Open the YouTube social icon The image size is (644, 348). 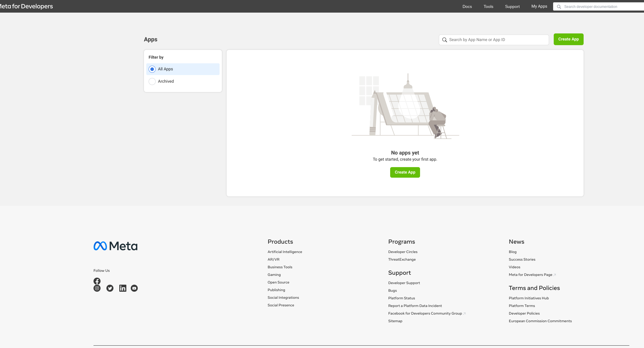pos(134,288)
